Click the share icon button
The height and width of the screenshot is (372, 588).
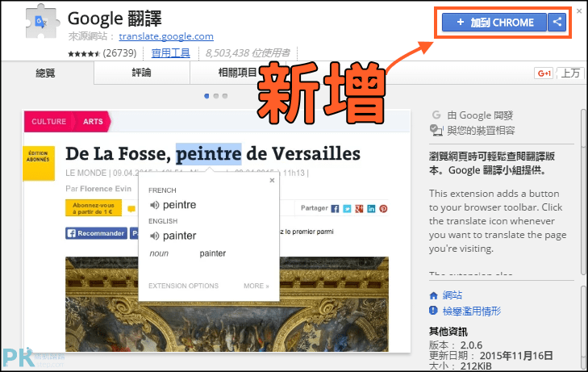coord(557,23)
